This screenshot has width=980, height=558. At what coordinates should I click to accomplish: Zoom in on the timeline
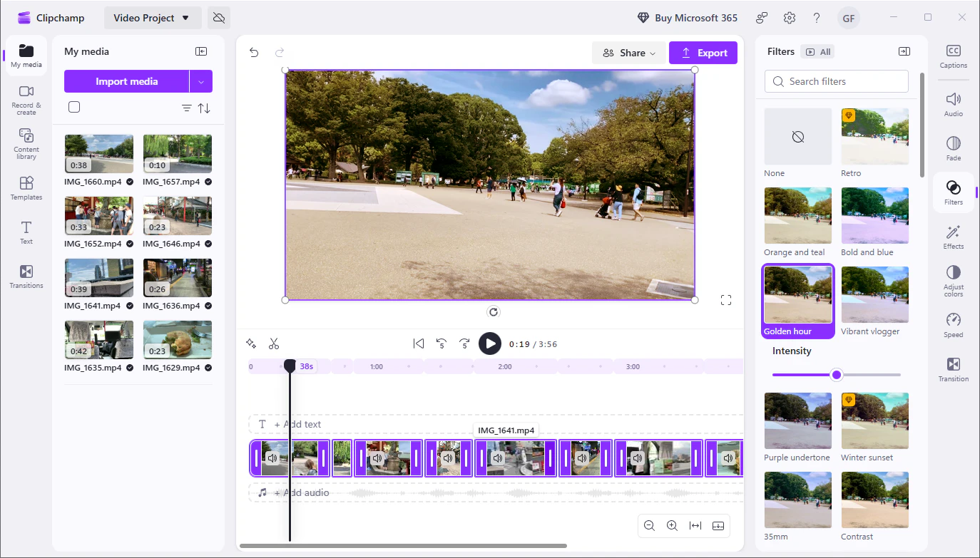pyautogui.click(x=672, y=525)
